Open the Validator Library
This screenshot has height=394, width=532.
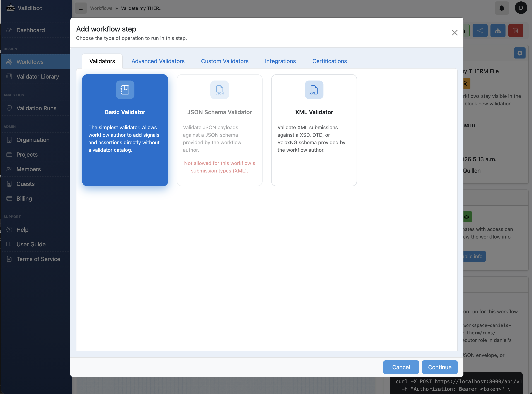[37, 77]
